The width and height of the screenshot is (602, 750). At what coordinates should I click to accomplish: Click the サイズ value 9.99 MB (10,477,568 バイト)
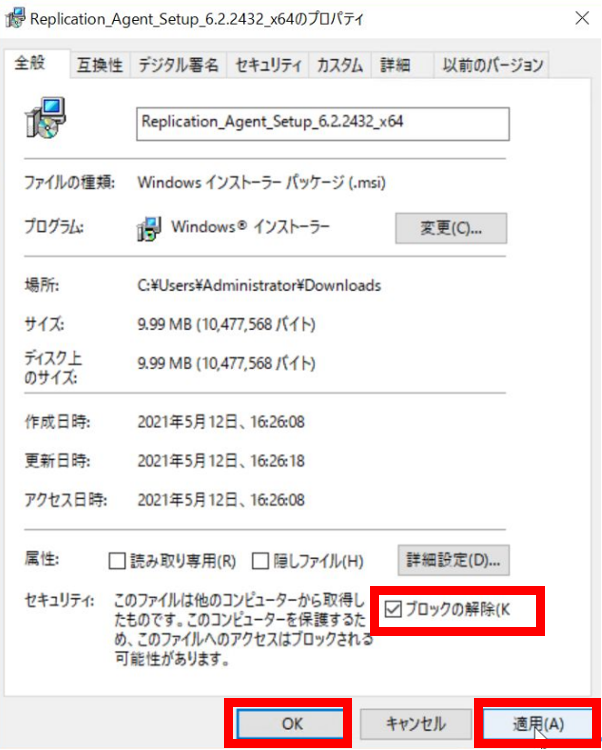227,325
